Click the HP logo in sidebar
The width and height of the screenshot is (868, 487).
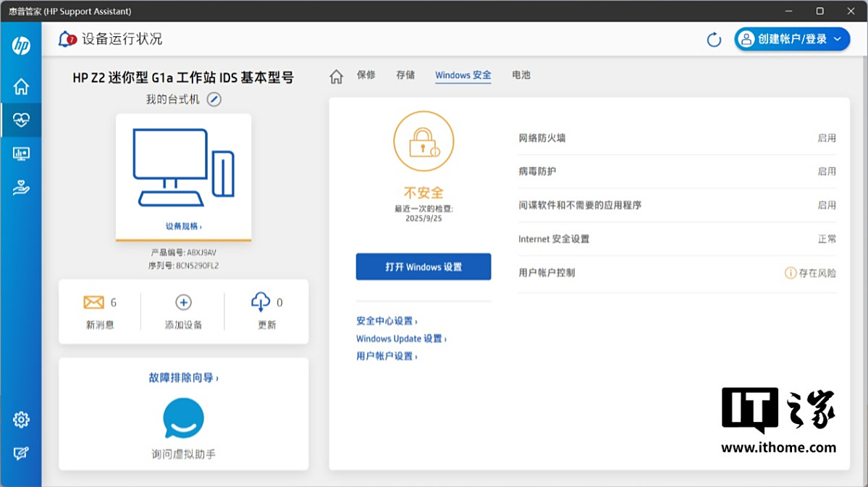coord(21,46)
